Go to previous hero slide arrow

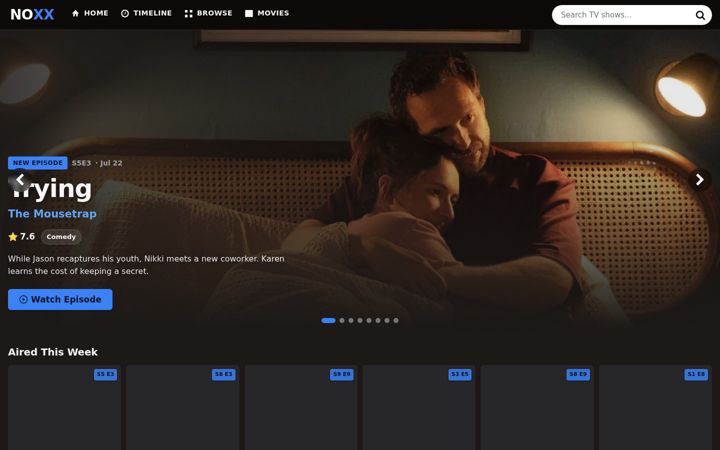pyautogui.click(x=20, y=180)
